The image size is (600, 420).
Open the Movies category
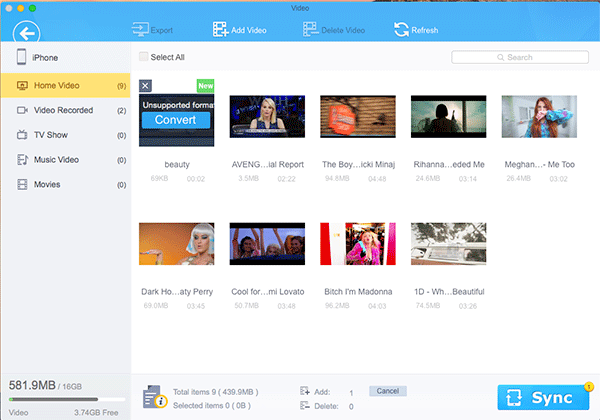(x=65, y=184)
